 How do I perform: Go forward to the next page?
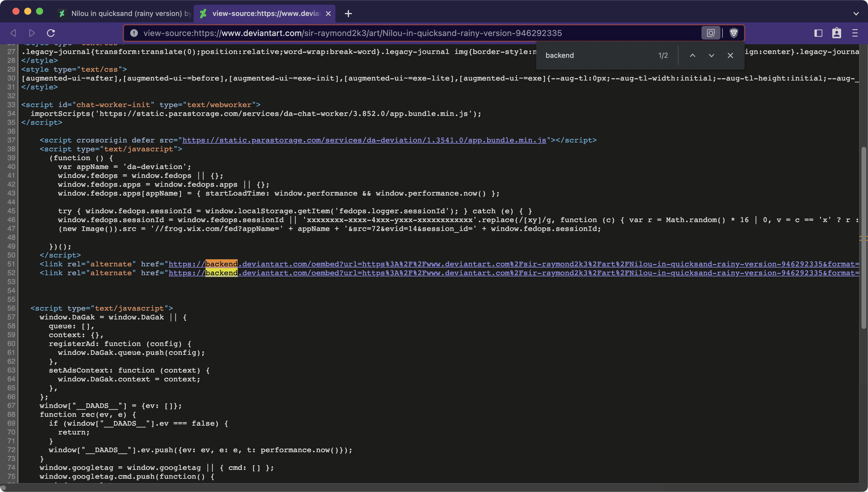click(32, 33)
